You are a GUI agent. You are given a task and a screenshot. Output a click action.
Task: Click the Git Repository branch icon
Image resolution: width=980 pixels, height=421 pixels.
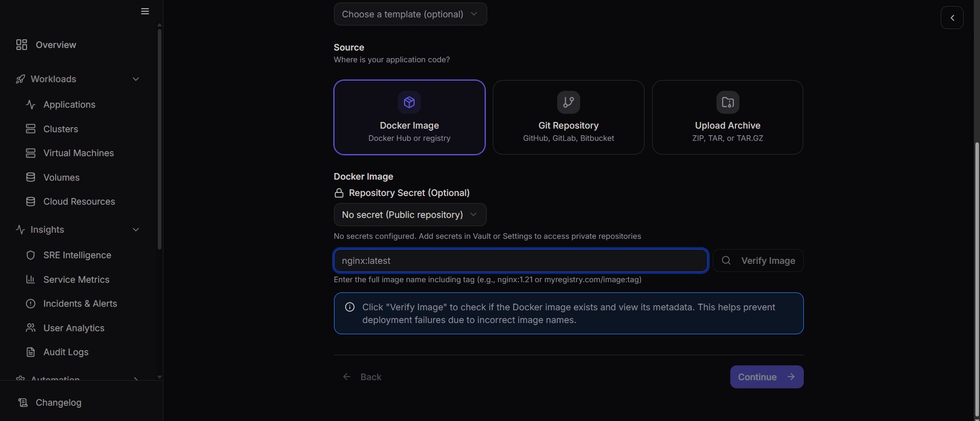[x=568, y=103]
